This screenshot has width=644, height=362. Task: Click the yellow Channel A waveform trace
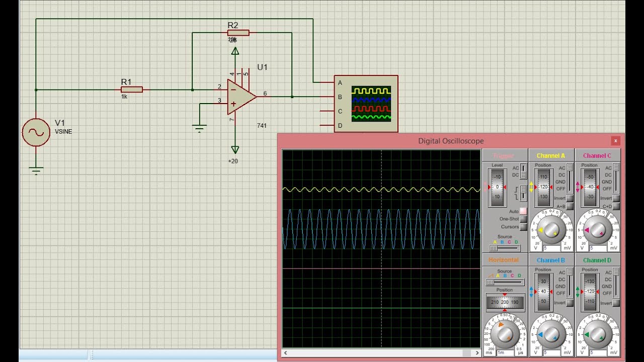pos(381,190)
